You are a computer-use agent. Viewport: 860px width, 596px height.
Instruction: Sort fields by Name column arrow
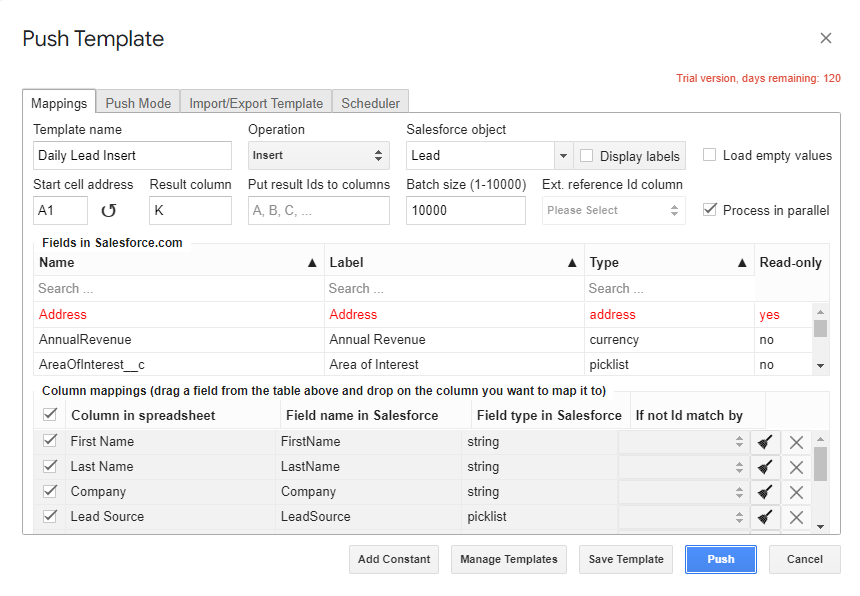[312, 263]
